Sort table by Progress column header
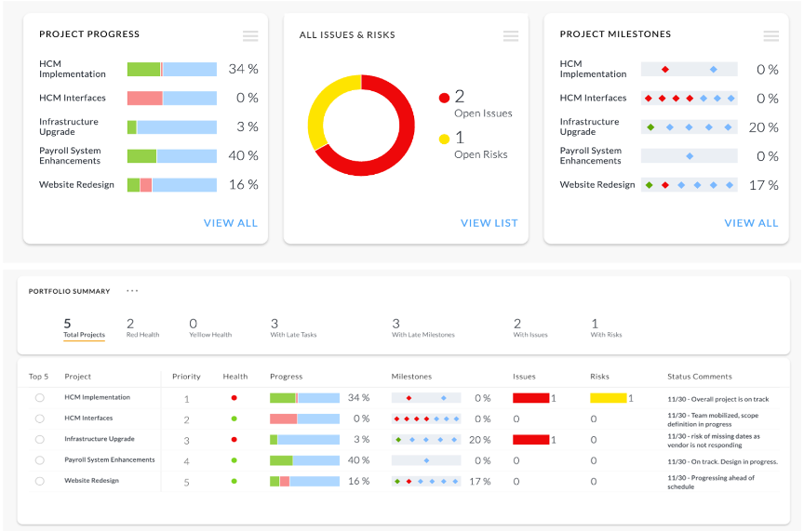This screenshot has height=532, width=804. [286, 376]
